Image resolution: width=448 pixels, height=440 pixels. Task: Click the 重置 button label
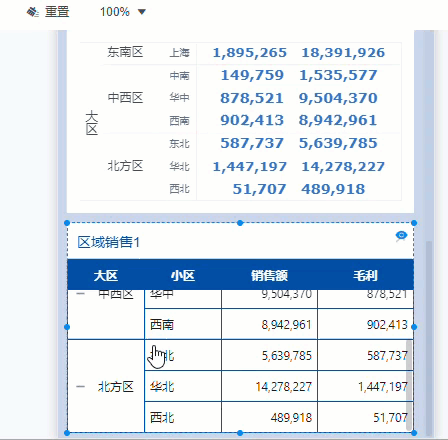point(57,12)
